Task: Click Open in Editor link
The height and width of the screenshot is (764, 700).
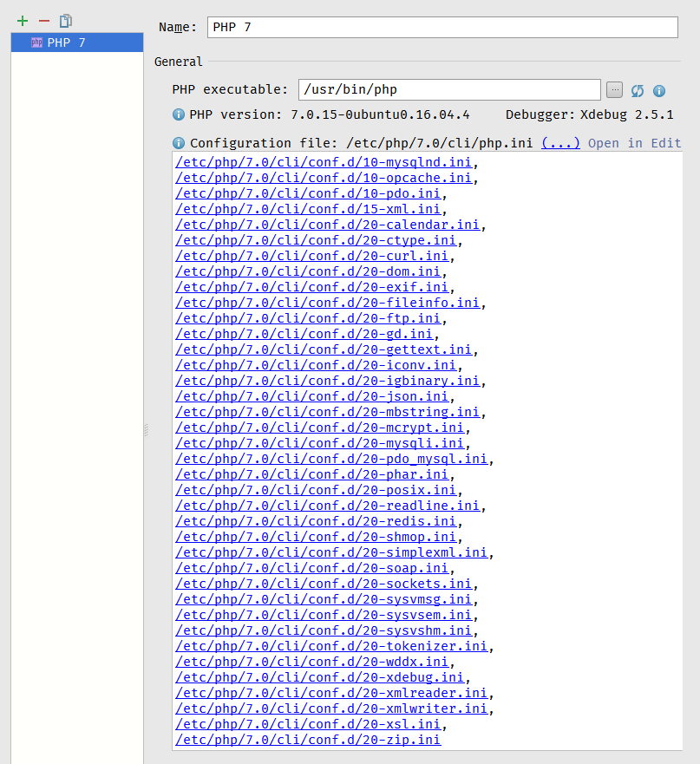Action: point(634,143)
